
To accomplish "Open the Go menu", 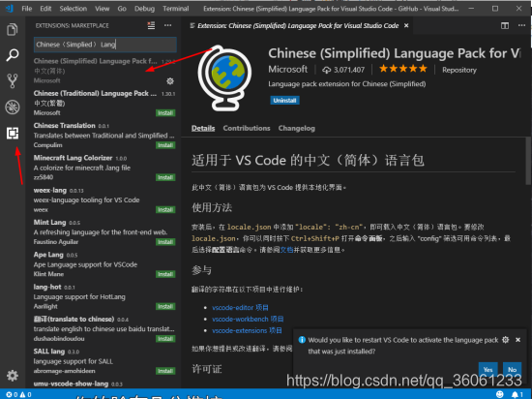I will [x=122, y=9].
